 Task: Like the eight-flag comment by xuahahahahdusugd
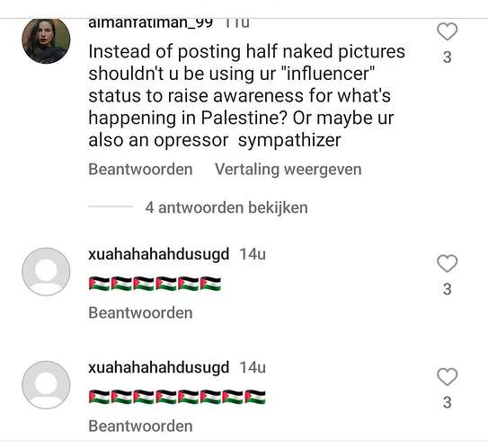(447, 376)
